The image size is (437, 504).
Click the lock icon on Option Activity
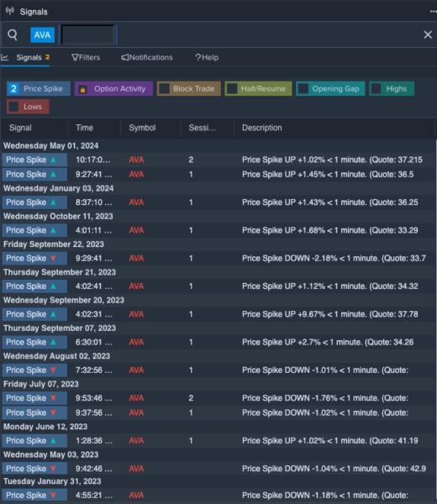pos(82,89)
